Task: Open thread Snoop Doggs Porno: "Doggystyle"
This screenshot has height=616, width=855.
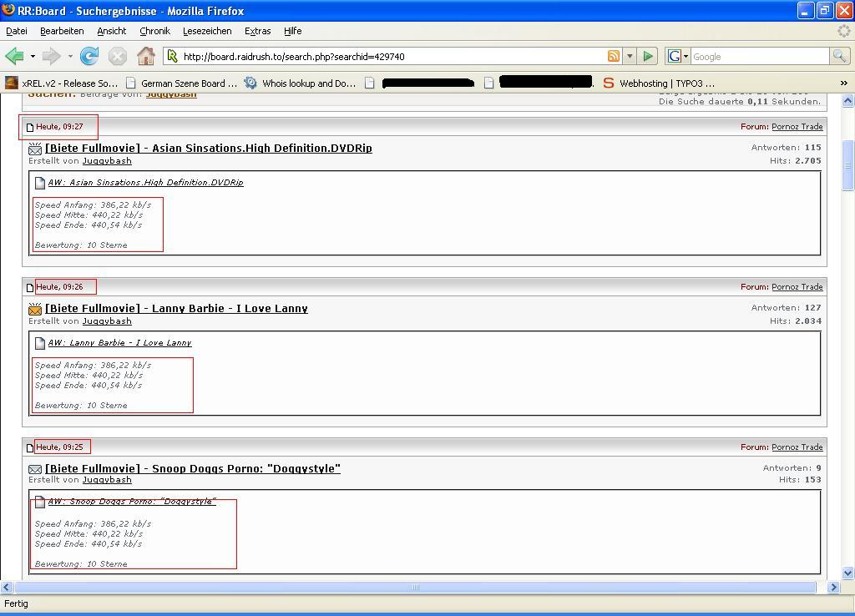Action: [x=193, y=469]
